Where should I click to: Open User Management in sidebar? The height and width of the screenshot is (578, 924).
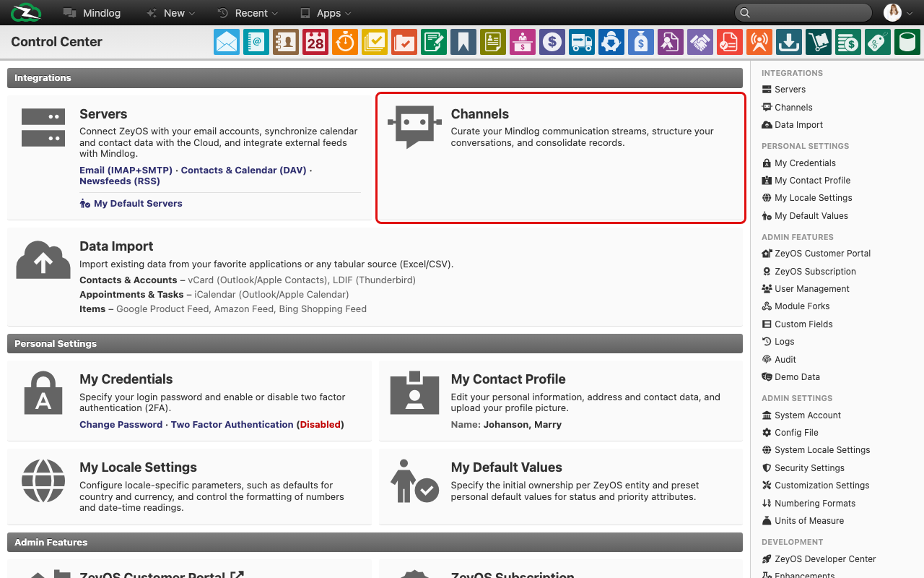click(x=806, y=289)
